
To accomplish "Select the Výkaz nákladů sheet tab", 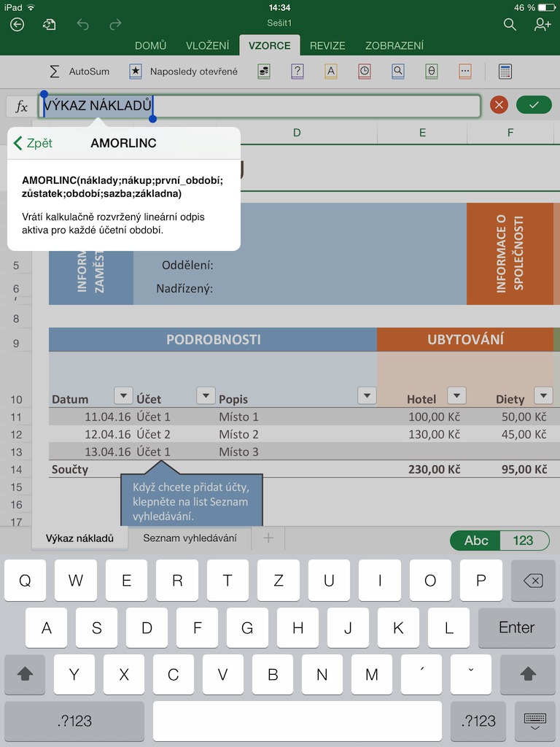I will (79, 538).
